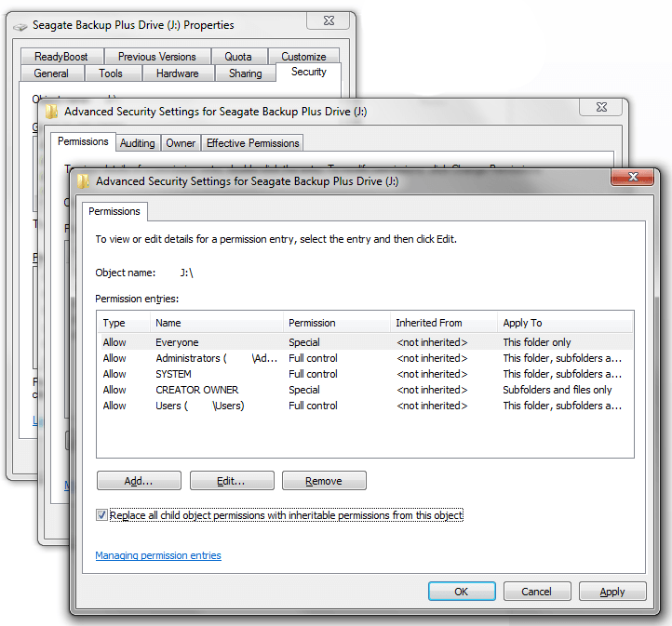Open Customize tab in Properties window
The width and height of the screenshot is (672, 626).
point(303,57)
